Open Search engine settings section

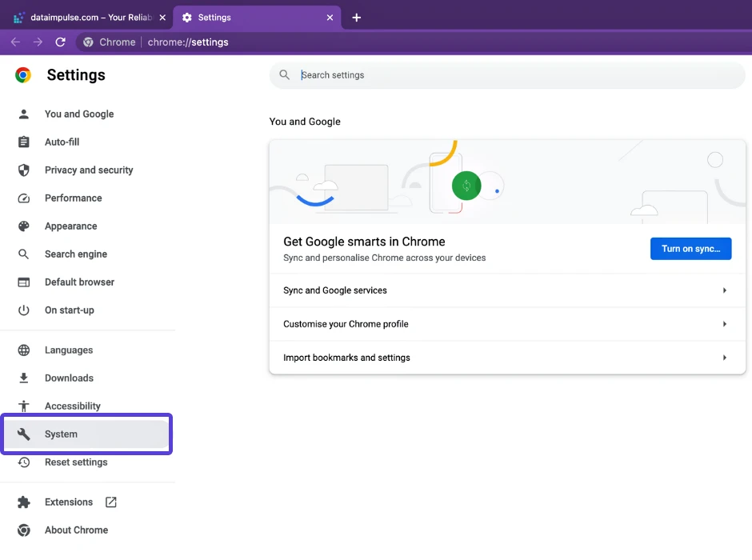coord(76,254)
